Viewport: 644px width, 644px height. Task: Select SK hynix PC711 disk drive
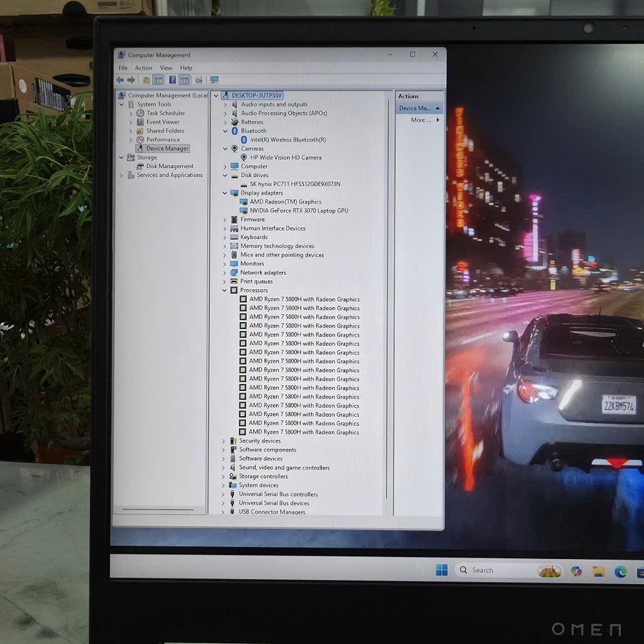coord(295,184)
